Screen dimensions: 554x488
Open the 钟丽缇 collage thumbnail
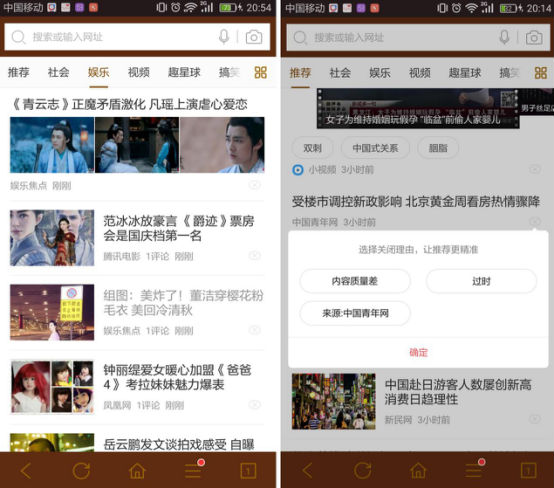[52, 387]
